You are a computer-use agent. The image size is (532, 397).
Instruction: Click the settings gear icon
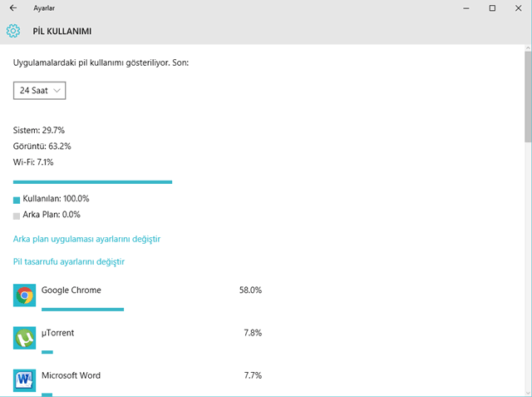click(x=13, y=31)
